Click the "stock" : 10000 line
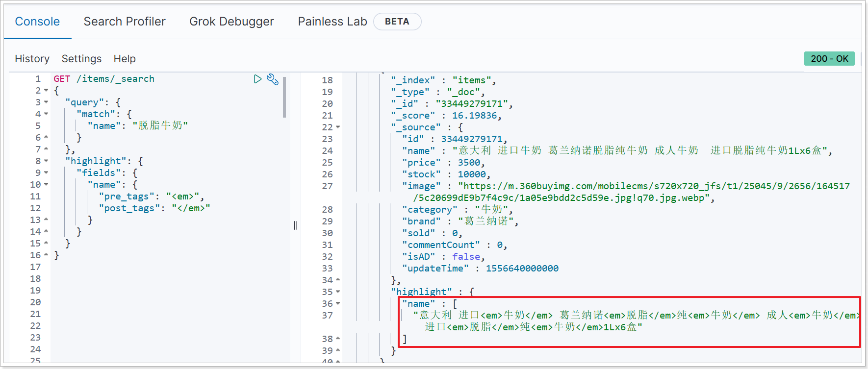This screenshot has width=868, height=369. pyautogui.click(x=446, y=174)
